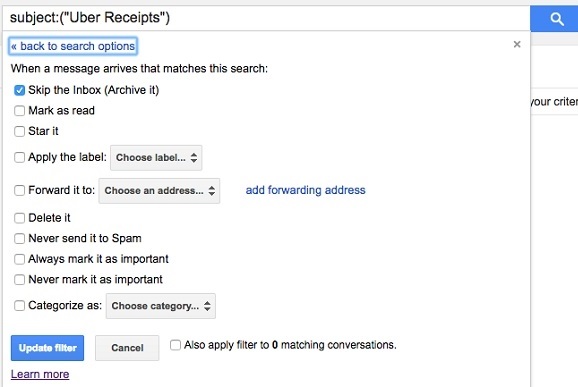578x387 pixels.
Task: Click the Update filter button
Action: click(x=48, y=348)
